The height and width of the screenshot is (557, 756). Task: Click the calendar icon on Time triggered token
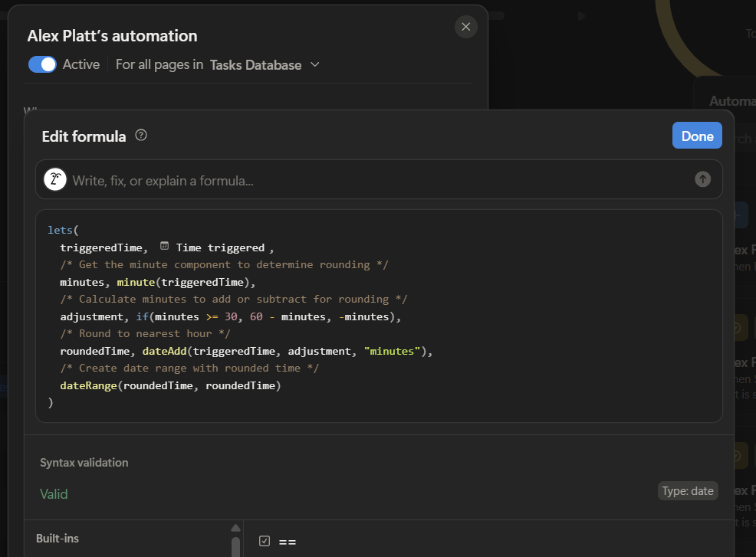164,247
